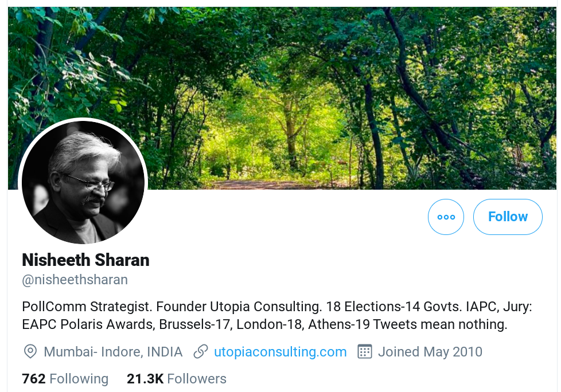Click the Joined May 2010 text
This screenshot has height=392, width=561.
(430, 351)
